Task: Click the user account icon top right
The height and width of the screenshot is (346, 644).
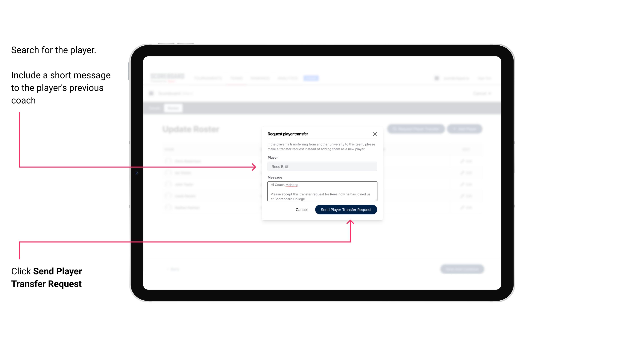Action: pos(436,78)
